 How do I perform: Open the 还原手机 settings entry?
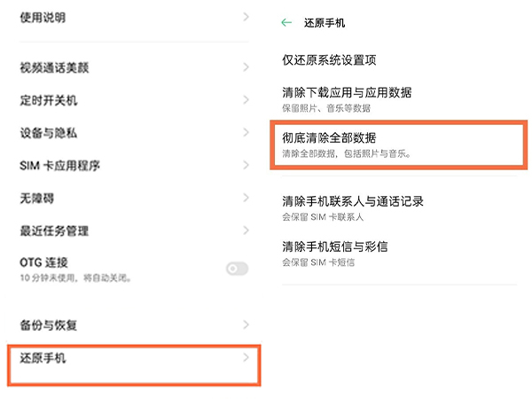[43, 358]
